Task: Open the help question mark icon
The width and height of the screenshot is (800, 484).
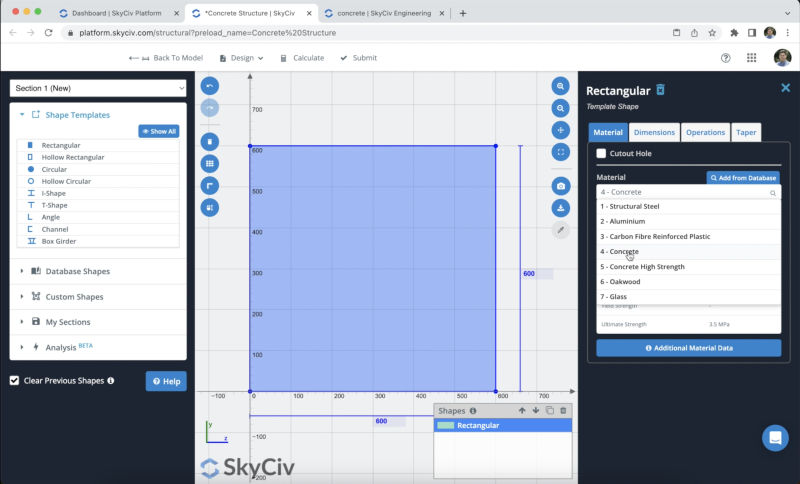Action: pyautogui.click(x=726, y=58)
